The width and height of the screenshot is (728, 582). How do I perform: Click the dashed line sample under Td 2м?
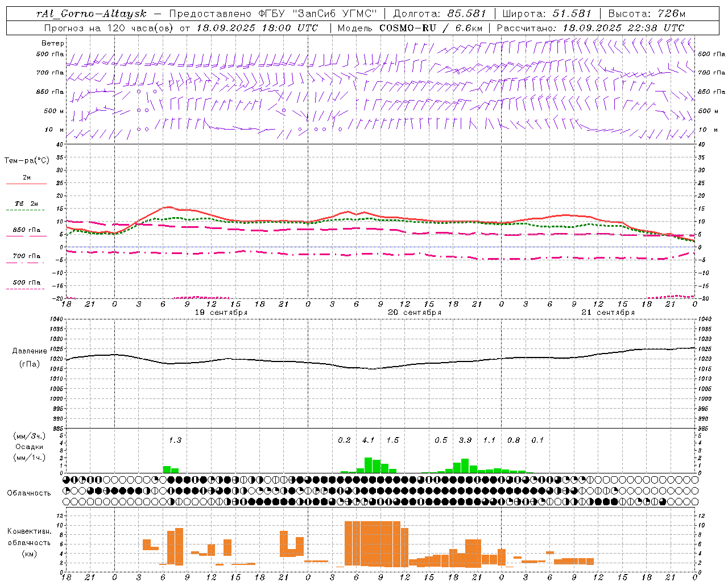click(26, 210)
